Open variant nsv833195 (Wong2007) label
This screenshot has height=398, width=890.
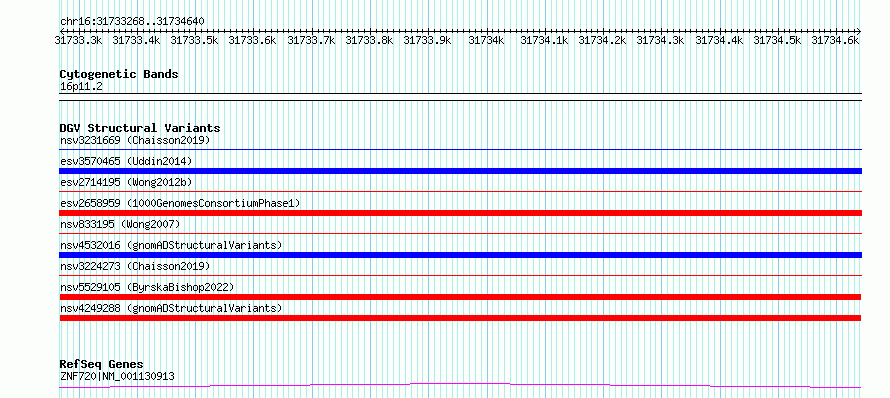(120, 224)
